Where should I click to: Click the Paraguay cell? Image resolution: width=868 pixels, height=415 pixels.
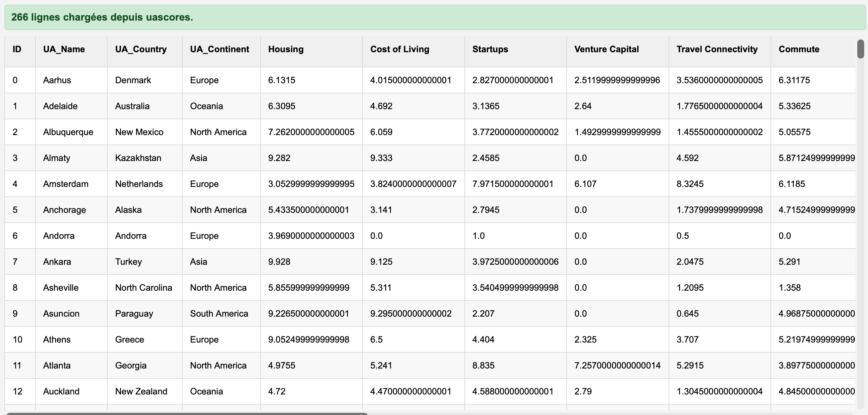pyautogui.click(x=145, y=313)
